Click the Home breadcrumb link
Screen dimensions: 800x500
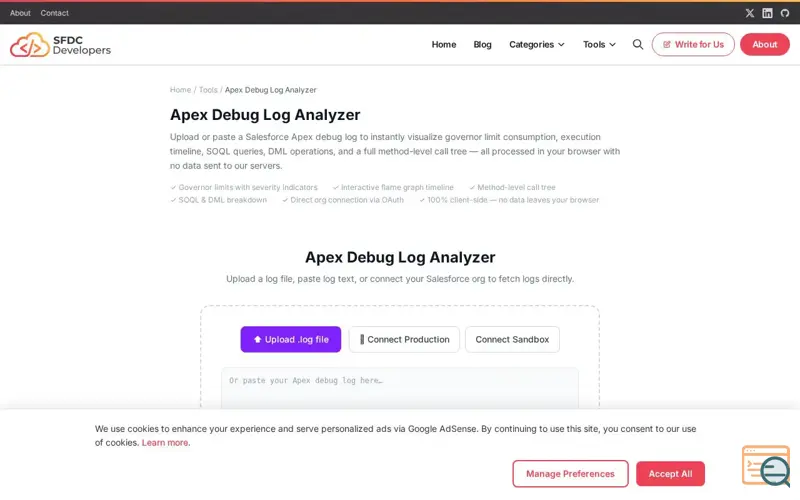pyautogui.click(x=180, y=90)
